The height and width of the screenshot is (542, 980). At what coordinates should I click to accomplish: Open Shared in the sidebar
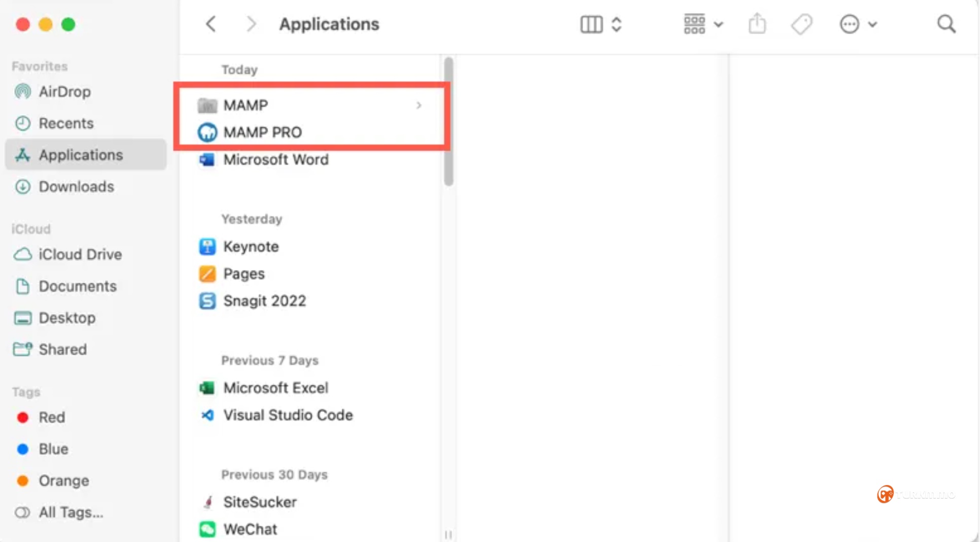63,350
